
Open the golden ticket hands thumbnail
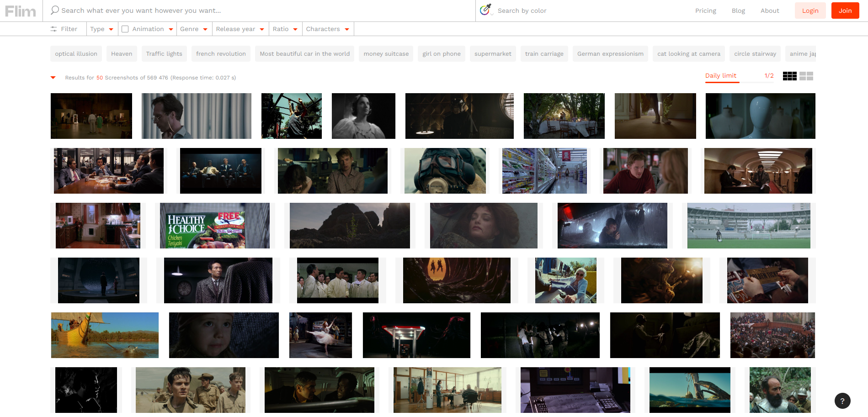pyautogui.click(x=767, y=280)
